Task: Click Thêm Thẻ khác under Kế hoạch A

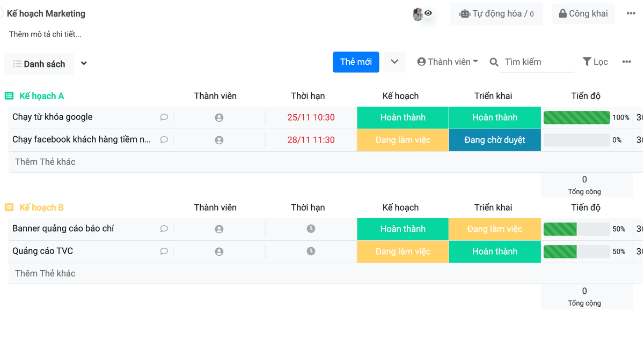Action: [x=46, y=162]
